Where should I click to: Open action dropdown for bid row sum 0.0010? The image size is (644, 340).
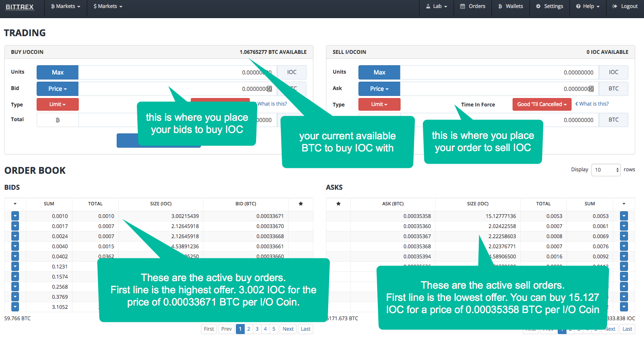[x=15, y=216]
